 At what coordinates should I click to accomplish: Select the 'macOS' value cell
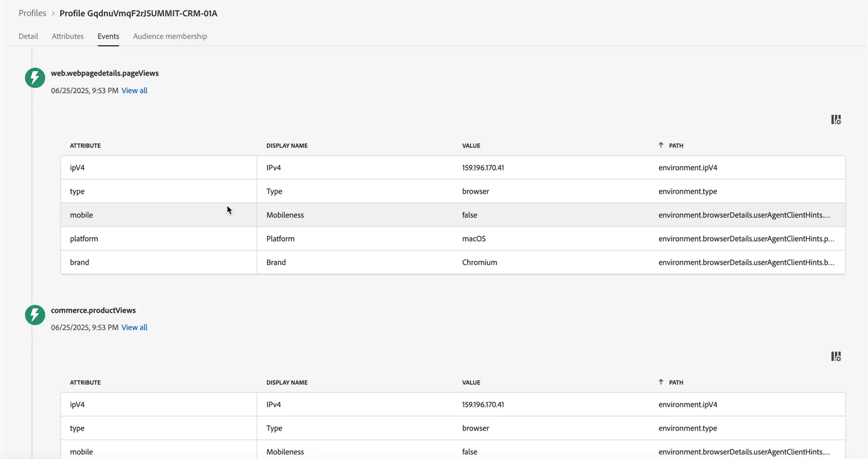pos(474,238)
